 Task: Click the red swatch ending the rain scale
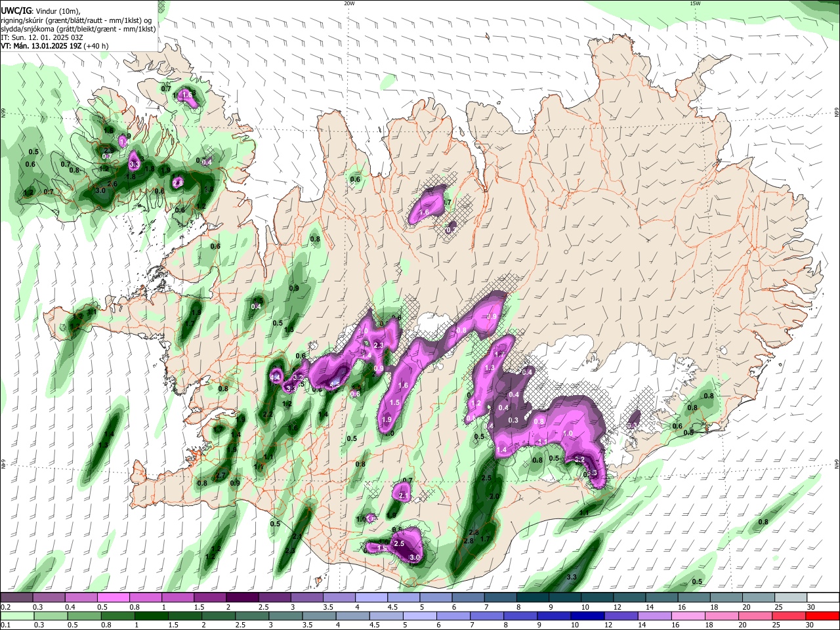coord(823,616)
